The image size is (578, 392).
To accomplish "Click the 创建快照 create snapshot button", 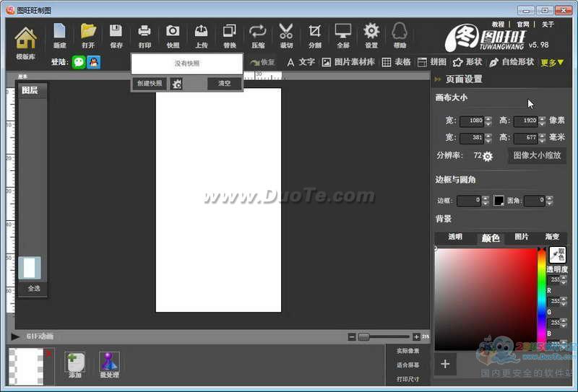I will pos(150,84).
